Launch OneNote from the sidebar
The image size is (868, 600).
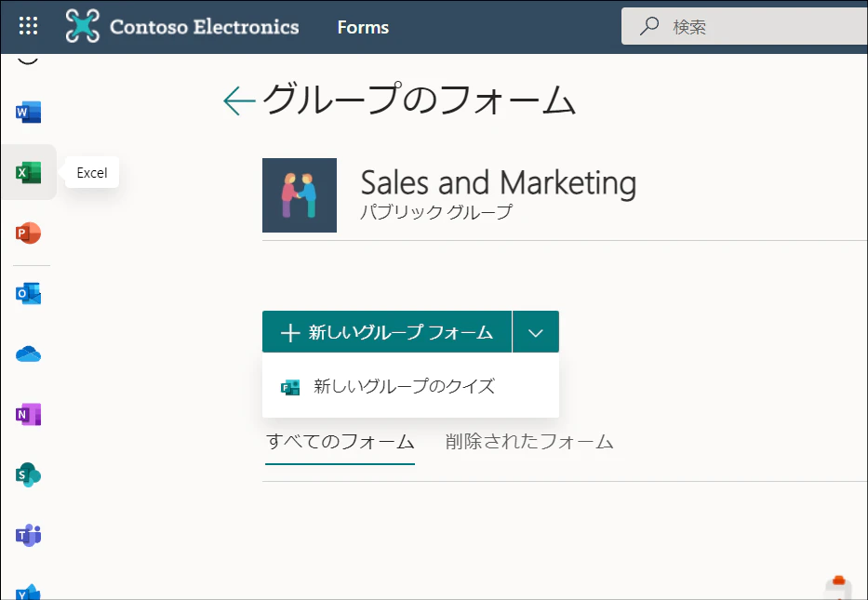coord(28,415)
